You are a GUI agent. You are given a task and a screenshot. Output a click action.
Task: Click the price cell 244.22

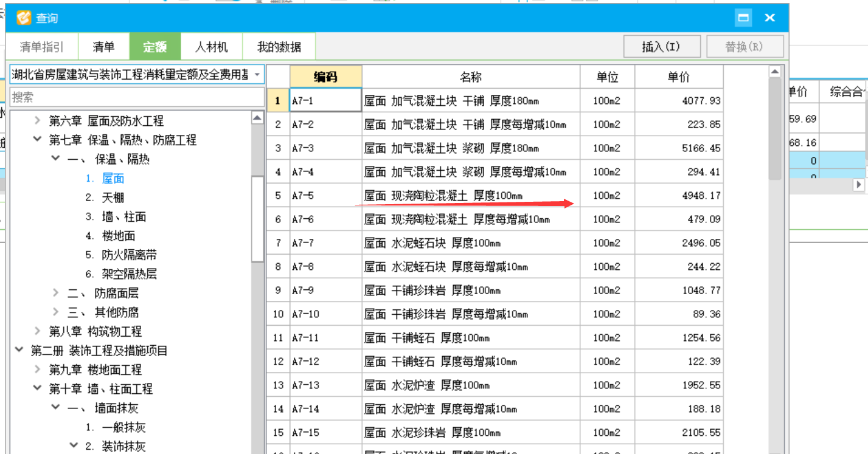click(679, 267)
